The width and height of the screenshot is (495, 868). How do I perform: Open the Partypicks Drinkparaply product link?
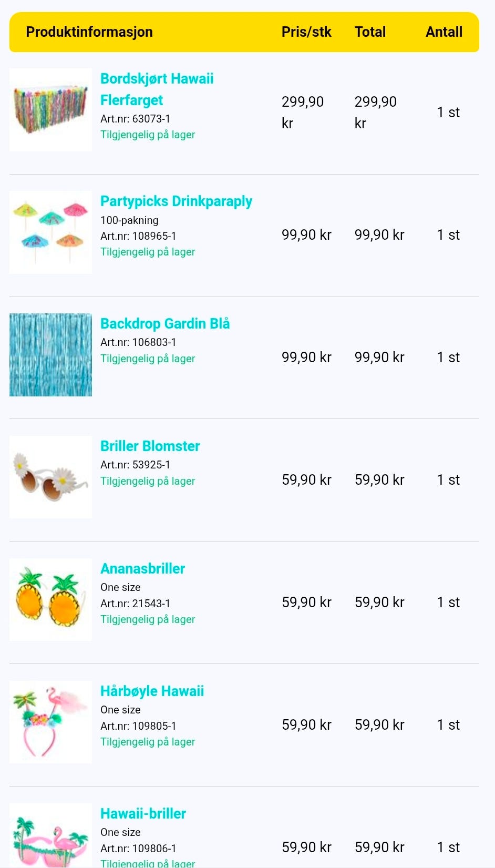coord(176,201)
